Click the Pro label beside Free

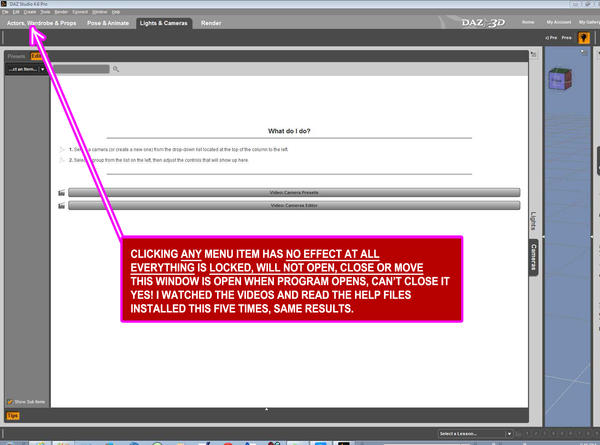(x=551, y=38)
